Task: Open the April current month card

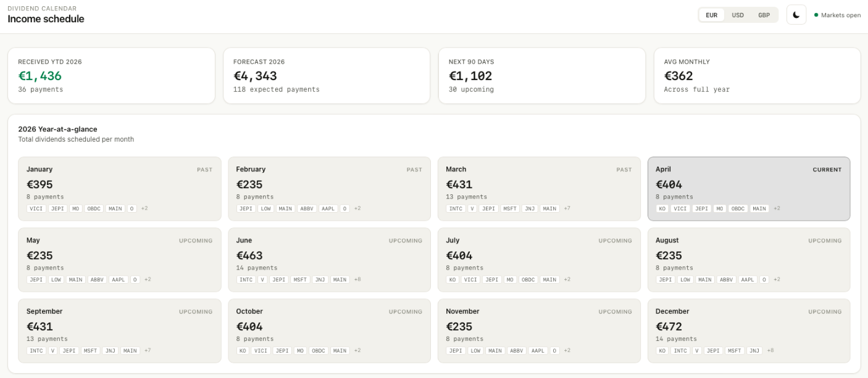Action: [x=748, y=188]
